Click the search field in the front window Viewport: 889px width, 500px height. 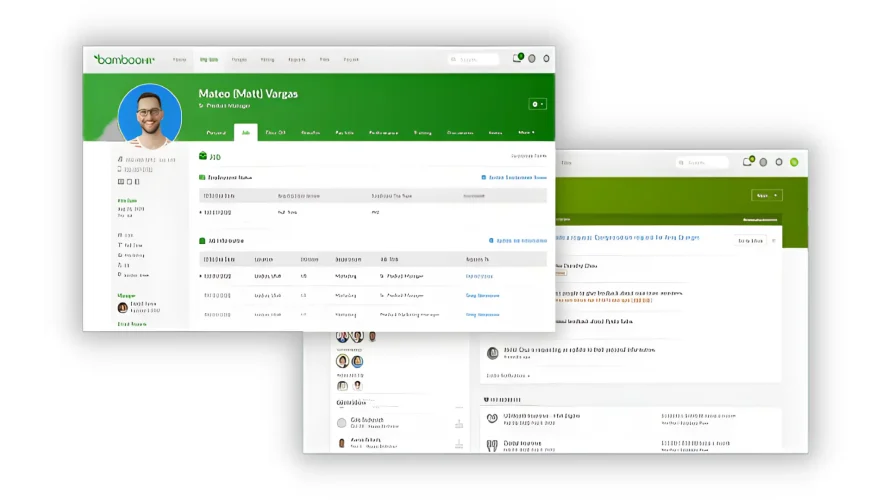pyautogui.click(x=473, y=59)
